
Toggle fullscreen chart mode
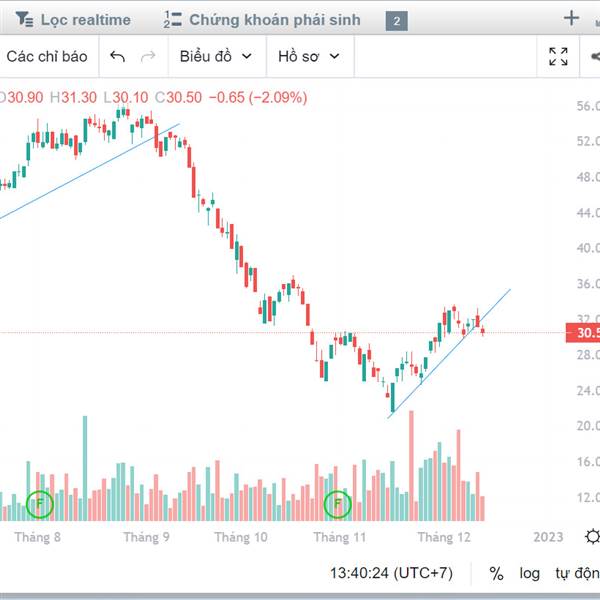coord(558,57)
